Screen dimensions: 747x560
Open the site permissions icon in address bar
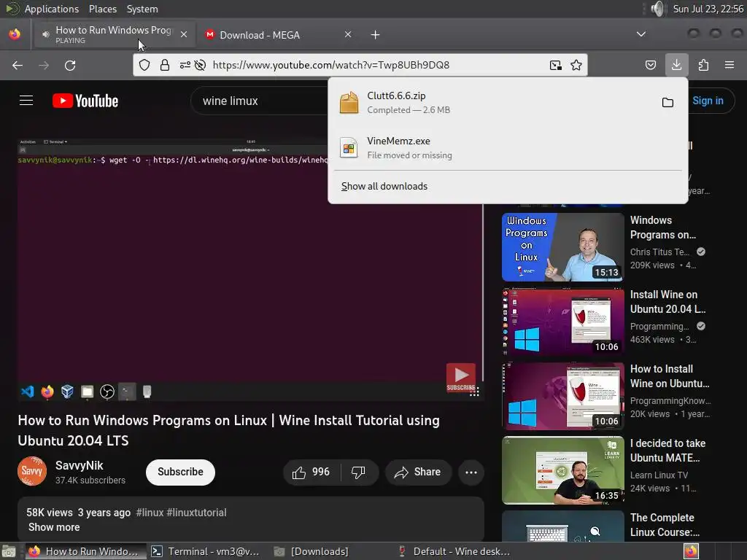[185, 65]
